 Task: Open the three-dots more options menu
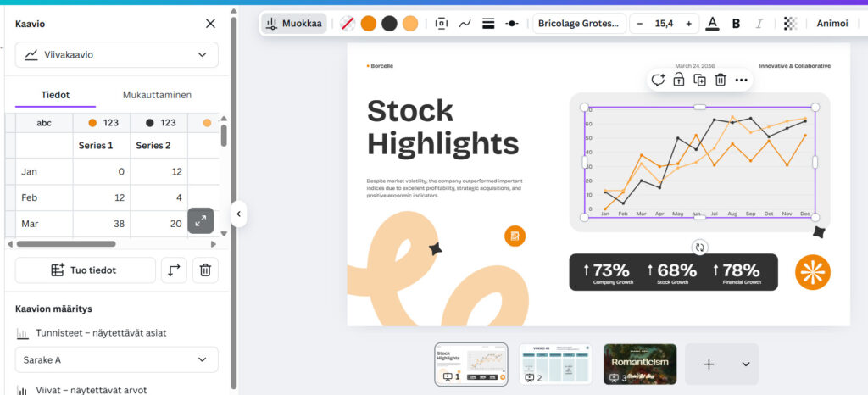point(741,80)
